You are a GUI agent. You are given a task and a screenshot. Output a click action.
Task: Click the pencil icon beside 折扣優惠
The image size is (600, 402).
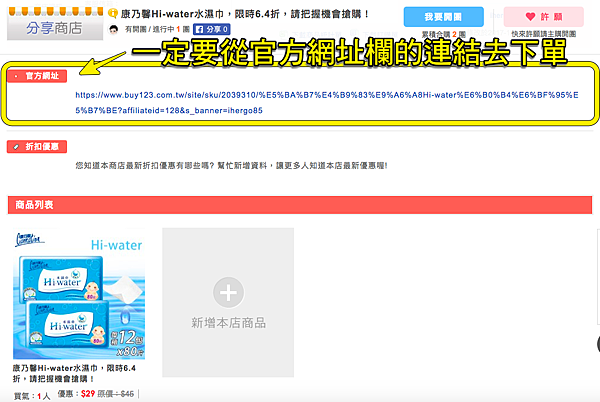click(x=16, y=147)
